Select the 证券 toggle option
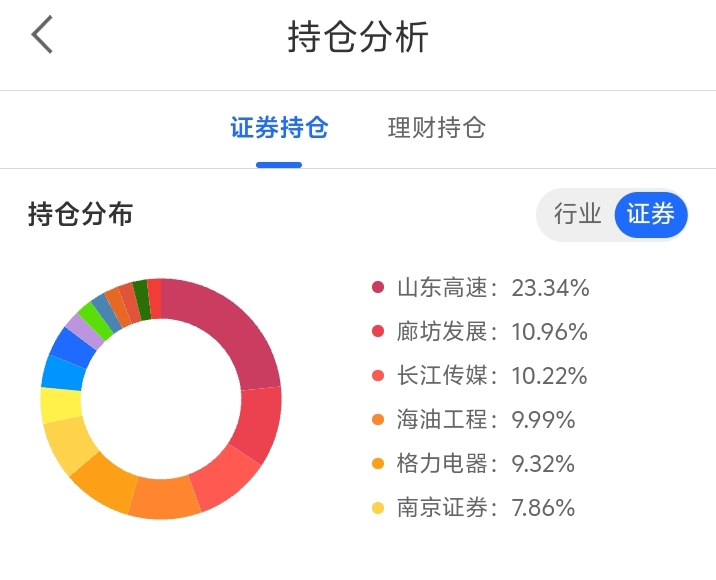The image size is (716, 580). click(650, 214)
